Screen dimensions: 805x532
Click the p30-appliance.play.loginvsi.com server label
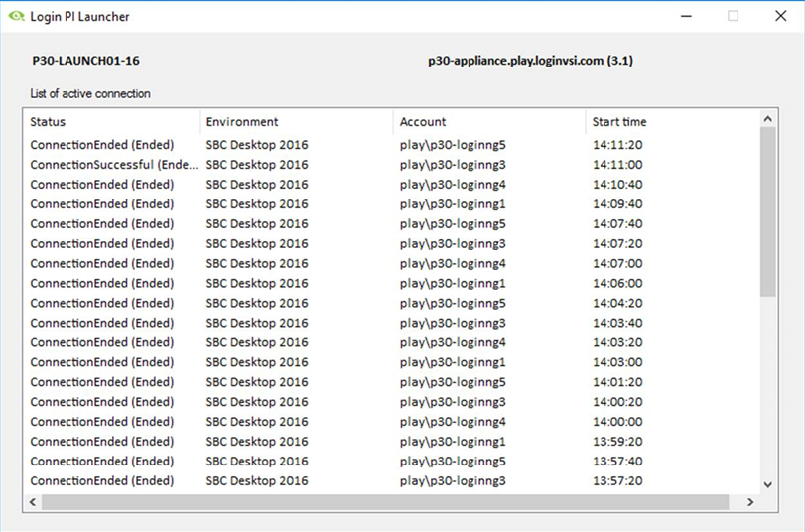click(x=530, y=61)
